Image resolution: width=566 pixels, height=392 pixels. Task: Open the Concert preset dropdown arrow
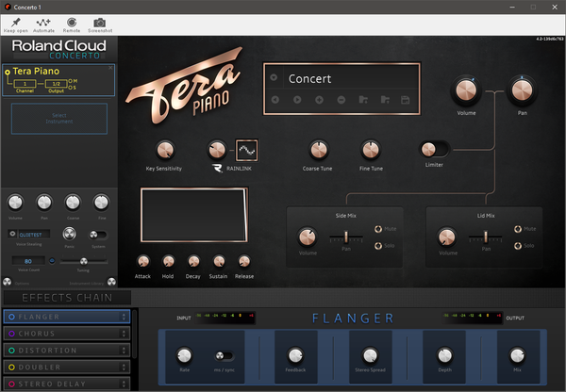point(274,77)
